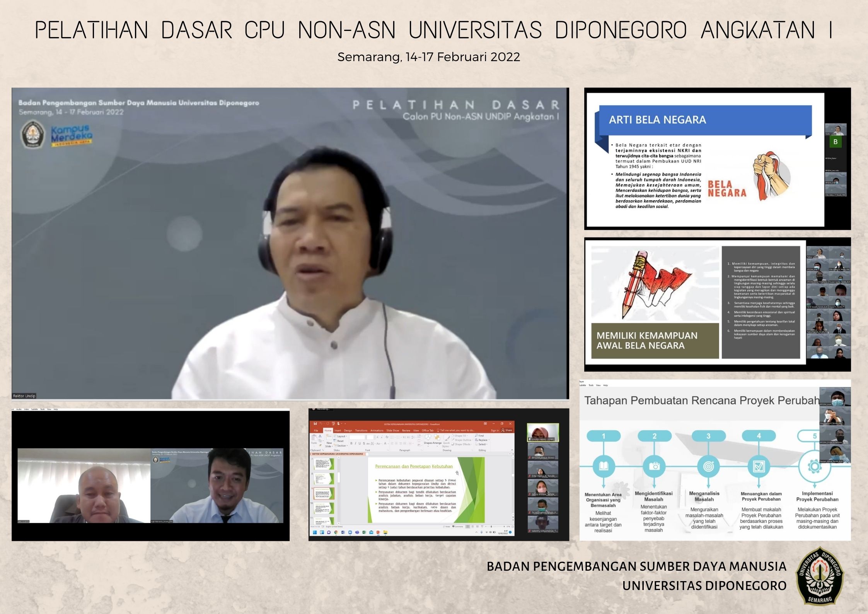This screenshot has width=868, height=614.
Task: Switch to the Design ribbon tab
Action: [x=348, y=430]
